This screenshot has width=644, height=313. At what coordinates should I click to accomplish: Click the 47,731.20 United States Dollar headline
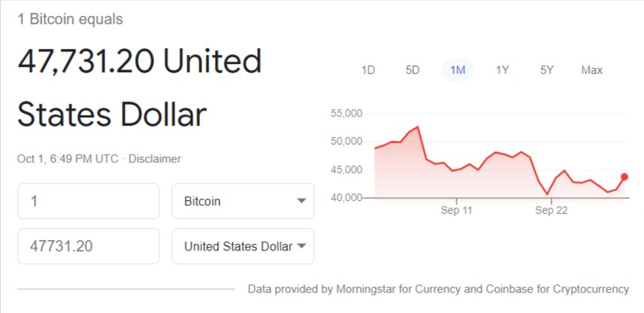point(140,89)
